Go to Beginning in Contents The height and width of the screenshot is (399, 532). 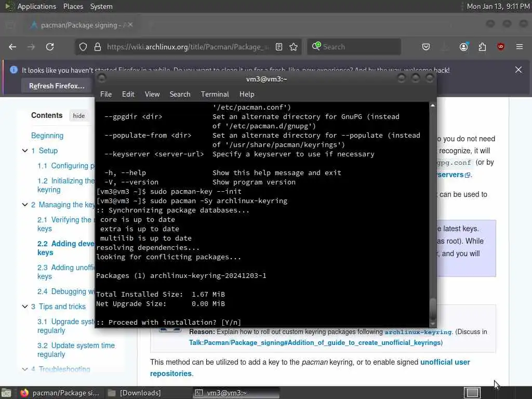click(47, 136)
